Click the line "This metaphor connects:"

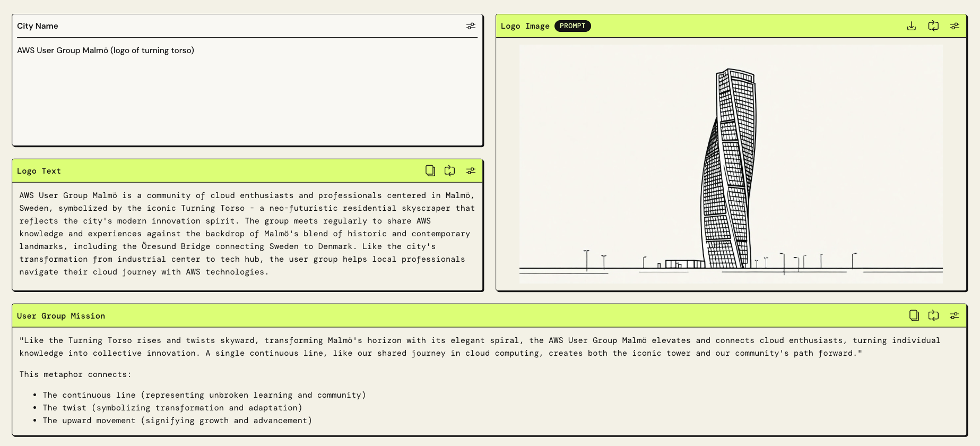point(75,374)
